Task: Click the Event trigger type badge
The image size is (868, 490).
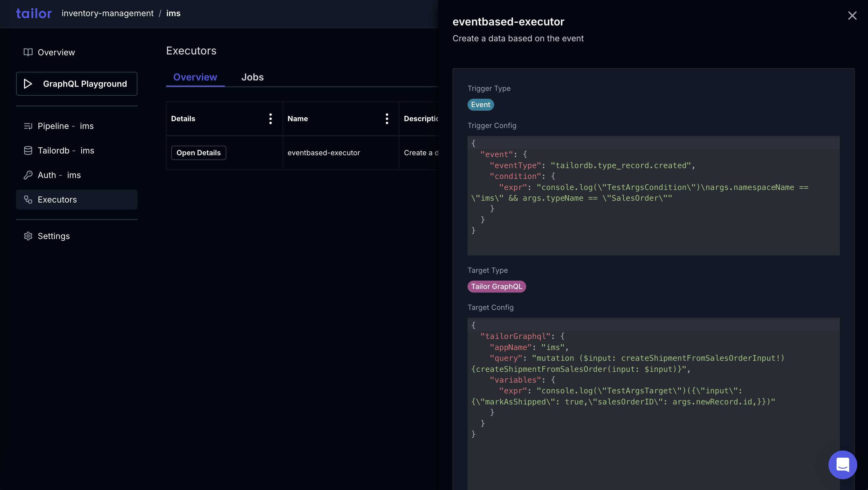Action: [480, 105]
